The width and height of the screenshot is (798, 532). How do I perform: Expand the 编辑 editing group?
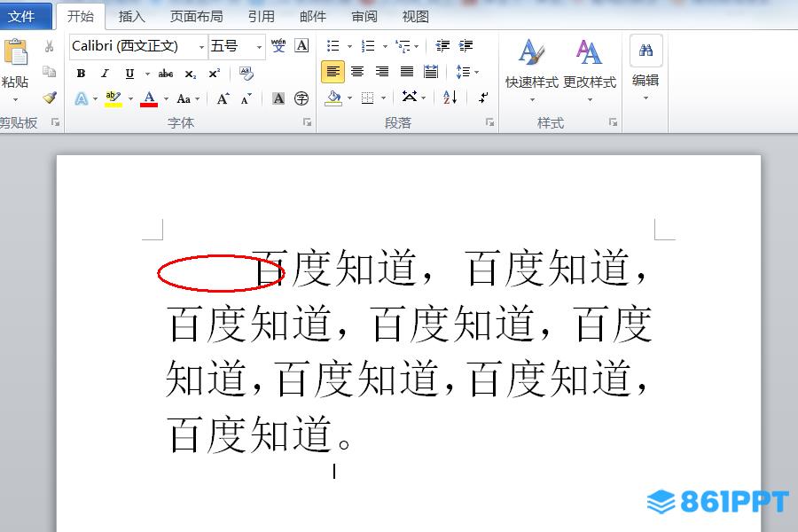pyautogui.click(x=645, y=69)
